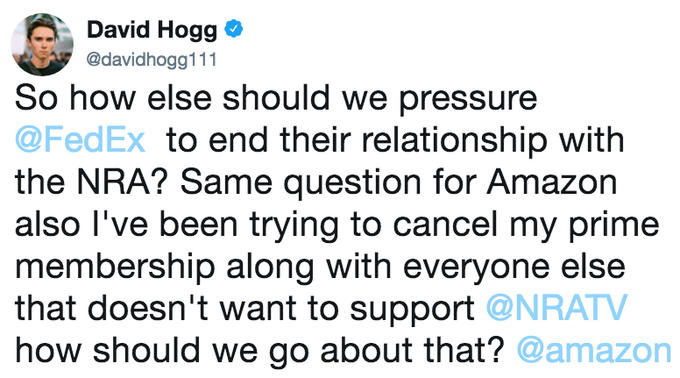Open the David Hogg display name
Image resolution: width=680 pixels, height=378 pixels.
152,30
